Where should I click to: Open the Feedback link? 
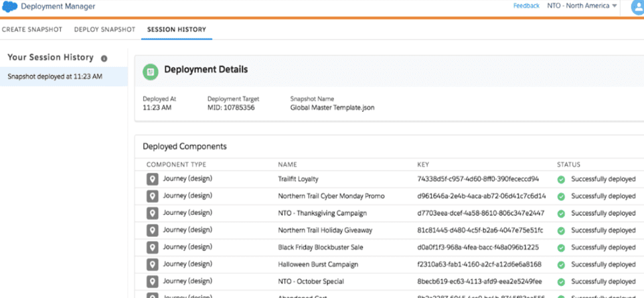click(526, 6)
